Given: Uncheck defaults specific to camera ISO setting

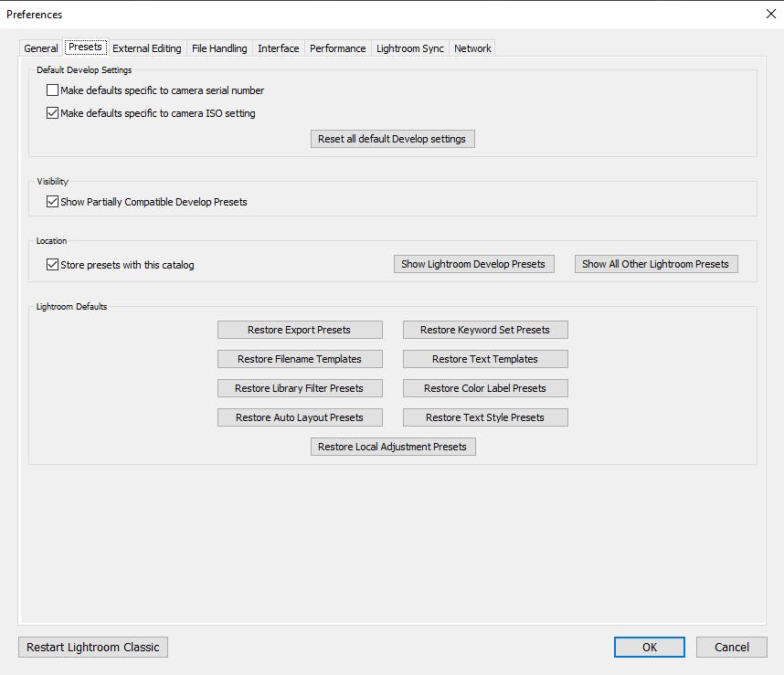Looking at the screenshot, I should pos(53,114).
